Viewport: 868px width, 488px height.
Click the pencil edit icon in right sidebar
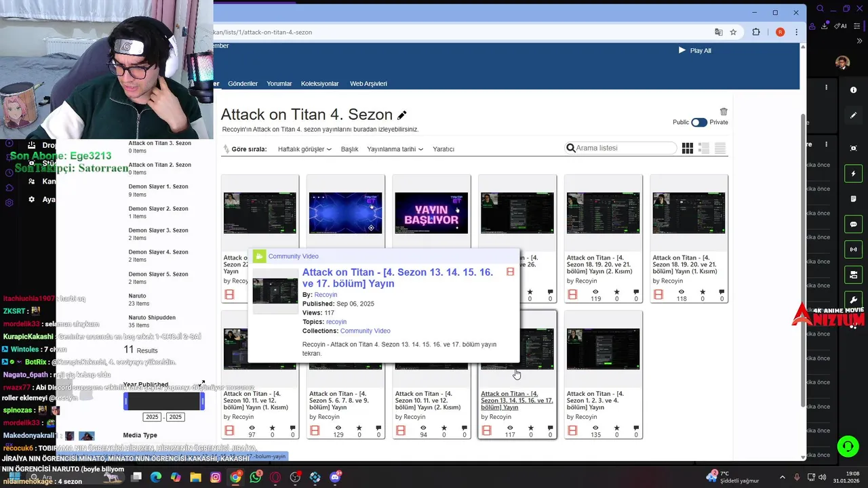tap(853, 116)
